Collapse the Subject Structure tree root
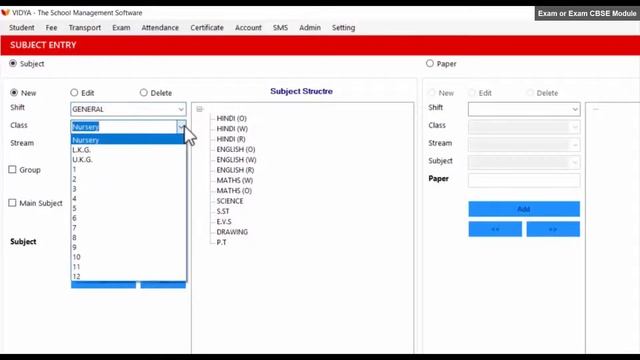 [x=199, y=109]
